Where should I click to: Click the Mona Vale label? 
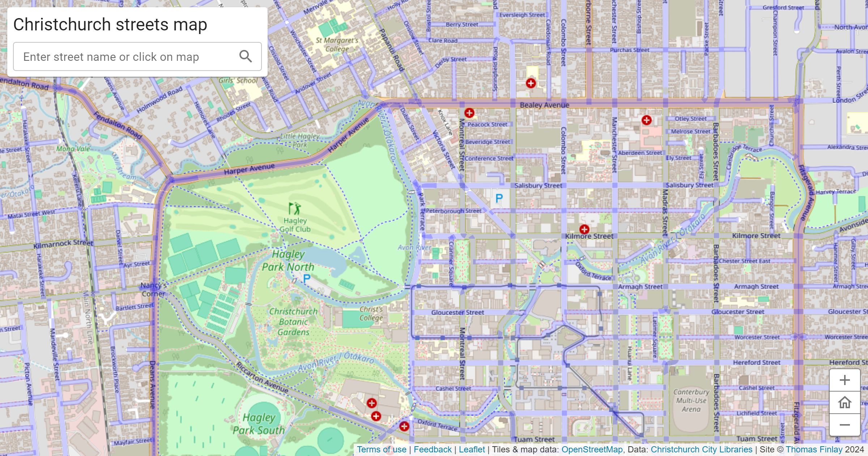[x=73, y=149]
